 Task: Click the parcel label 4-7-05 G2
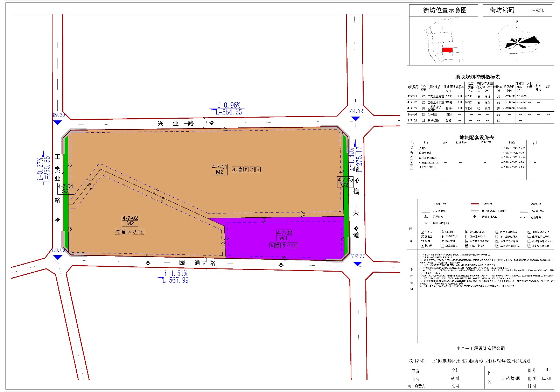pos(345,182)
